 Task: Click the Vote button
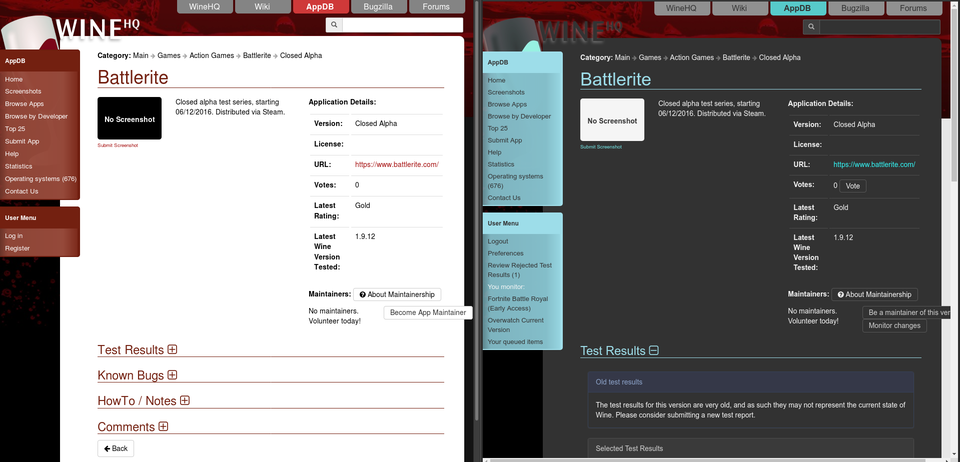(x=852, y=185)
